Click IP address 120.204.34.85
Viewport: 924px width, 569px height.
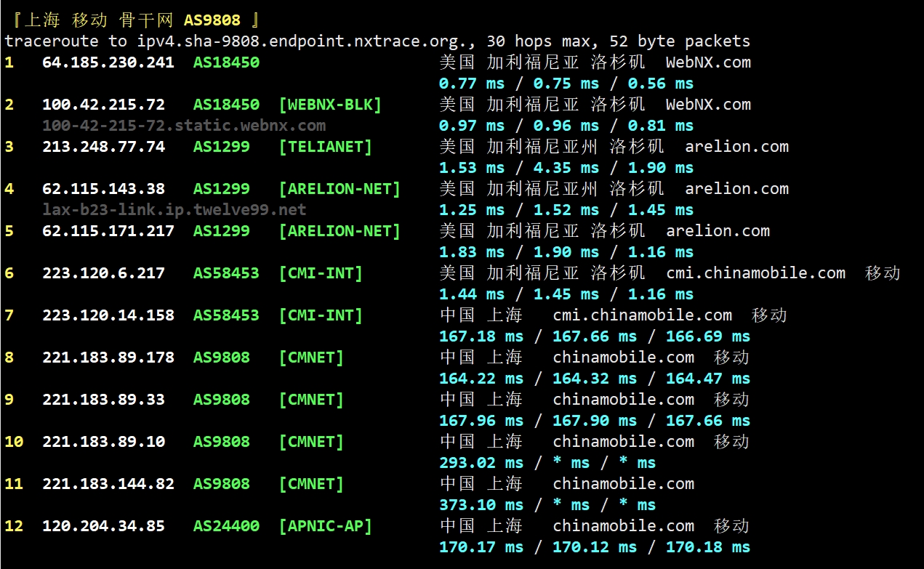103,526
